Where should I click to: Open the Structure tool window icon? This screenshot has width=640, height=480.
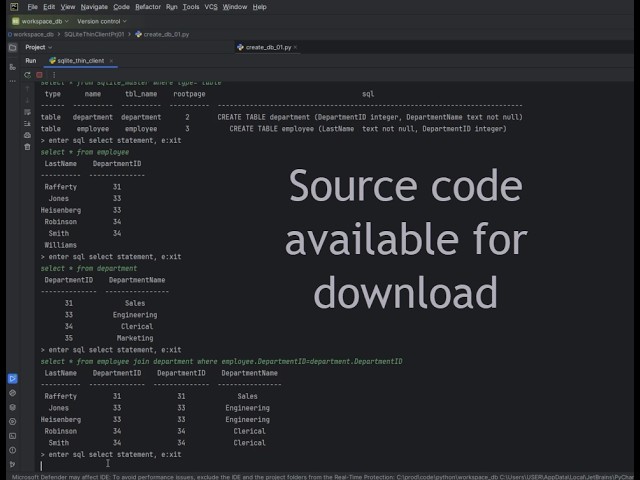[13, 67]
